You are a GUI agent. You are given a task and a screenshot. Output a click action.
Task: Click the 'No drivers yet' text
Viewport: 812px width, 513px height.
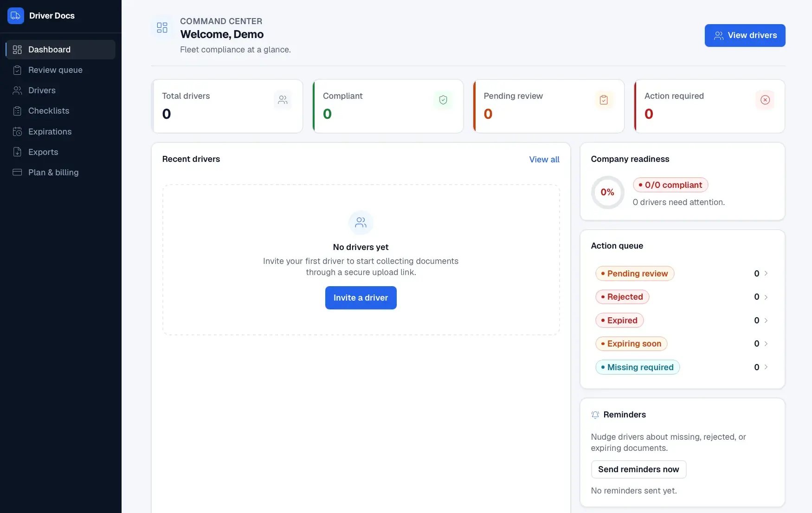coord(361,247)
